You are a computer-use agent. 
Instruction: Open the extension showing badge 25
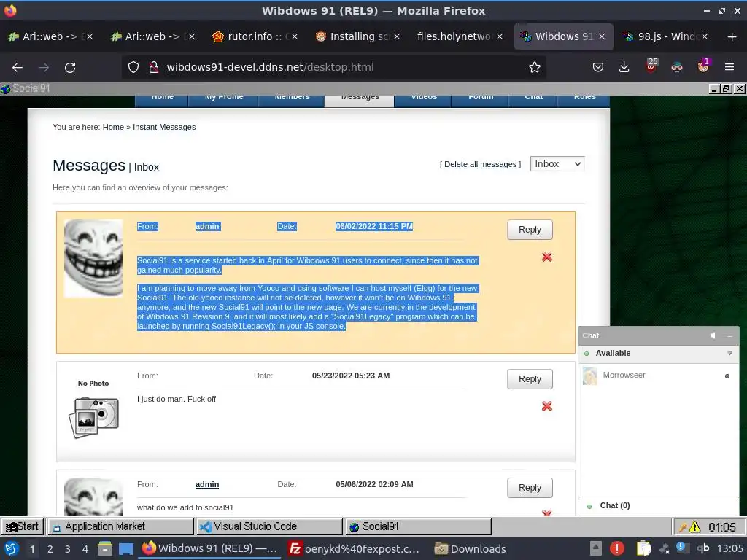pyautogui.click(x=651, y=66)
